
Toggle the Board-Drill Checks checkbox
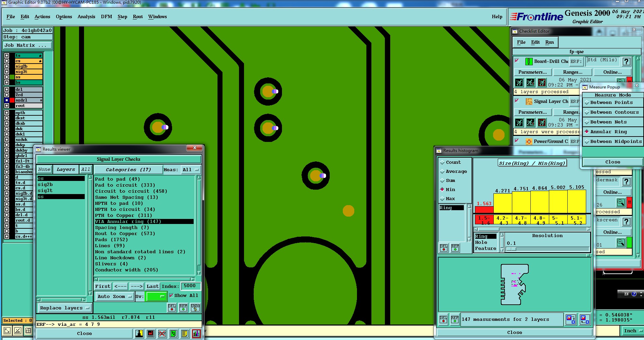pos(517,61)
